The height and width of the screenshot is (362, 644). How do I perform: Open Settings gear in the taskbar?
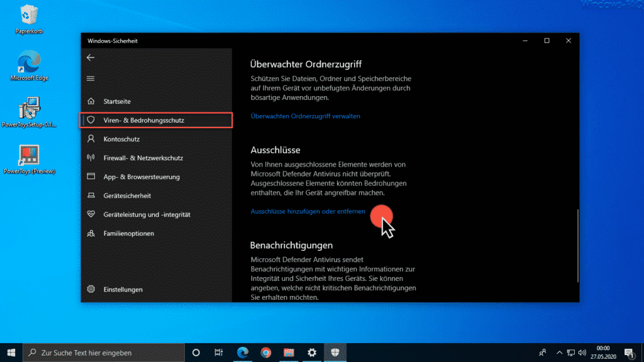tap(312, 353)
